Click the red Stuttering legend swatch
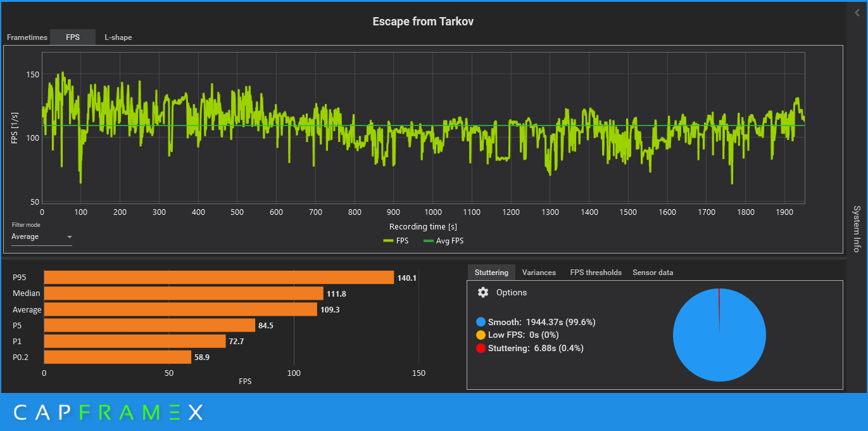868x431 pixels. (481, 348)
